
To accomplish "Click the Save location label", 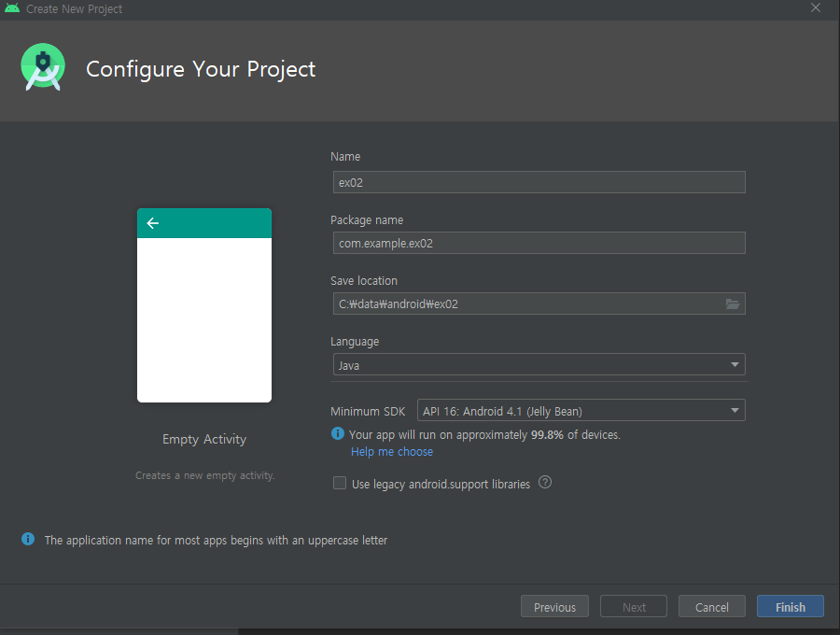I will pyautogui.click(x=364, y=281).
